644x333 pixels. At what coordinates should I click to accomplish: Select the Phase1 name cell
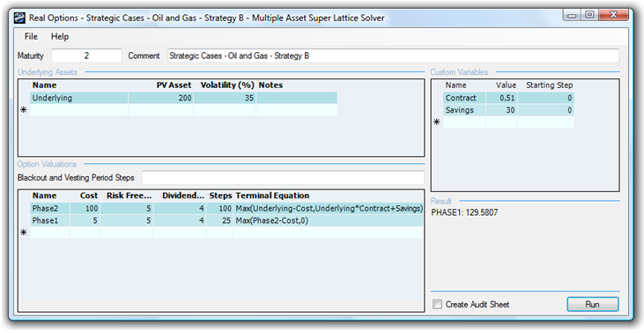[x=49, y=220]
